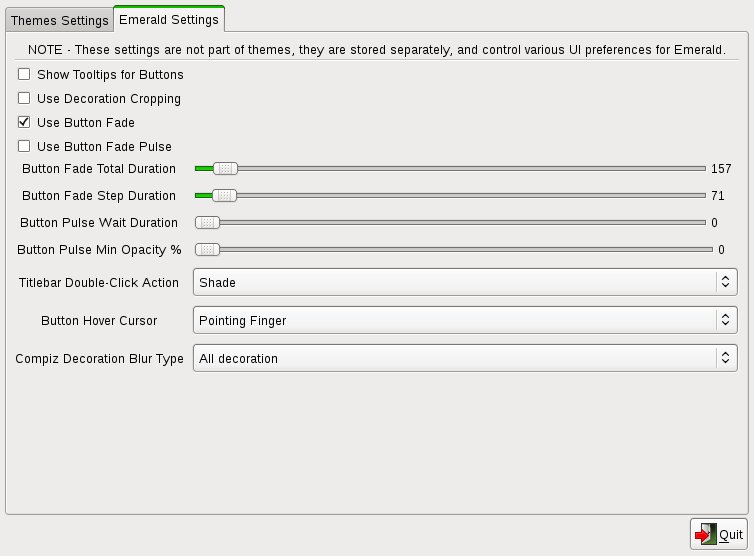
Task: Uncheck Use Button Fade checkbox
Action: [x=24, y=122]
